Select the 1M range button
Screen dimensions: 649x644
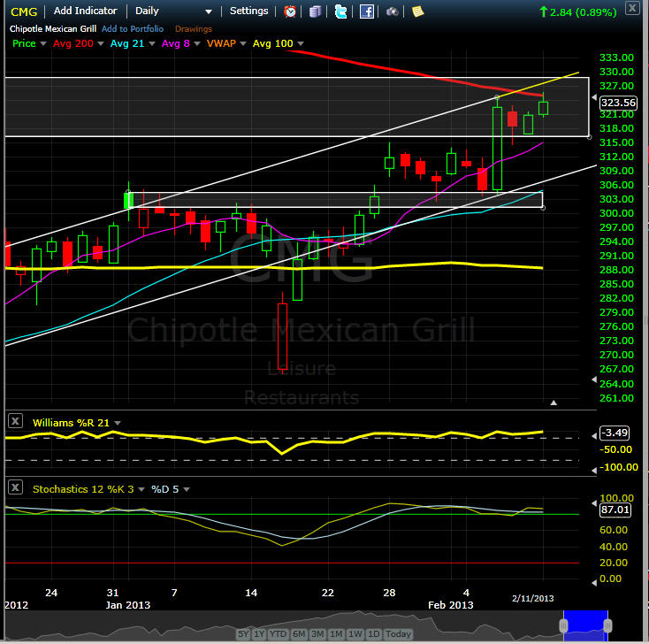336,633
